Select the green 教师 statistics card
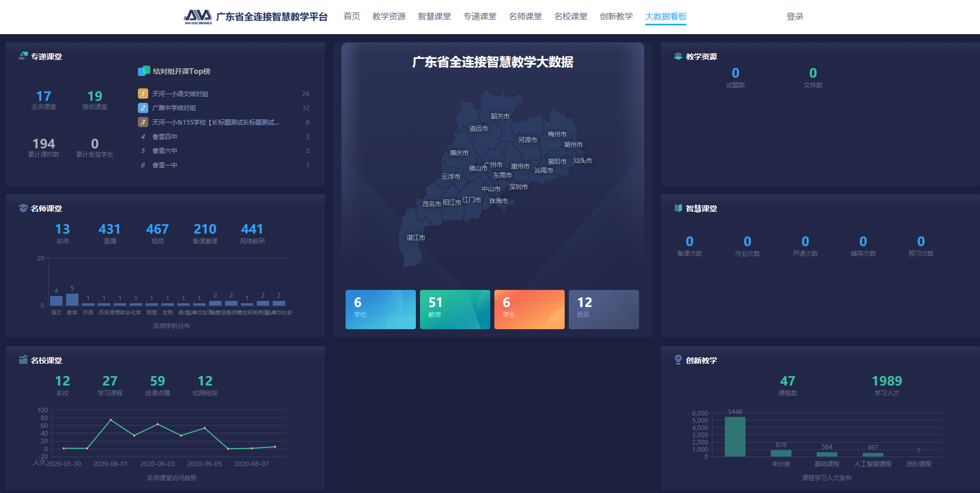980x493 pixels. tap(455, 309)
